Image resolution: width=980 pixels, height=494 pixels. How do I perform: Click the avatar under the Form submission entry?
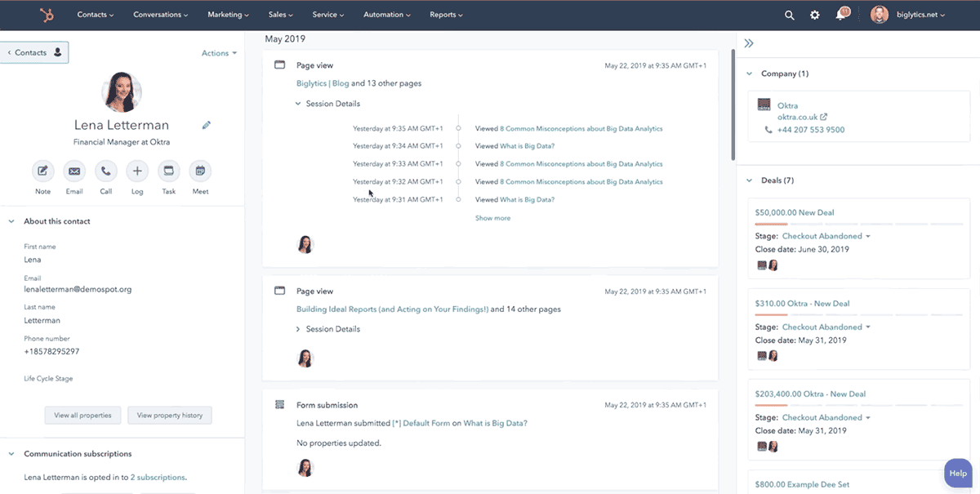coord(305,467)
